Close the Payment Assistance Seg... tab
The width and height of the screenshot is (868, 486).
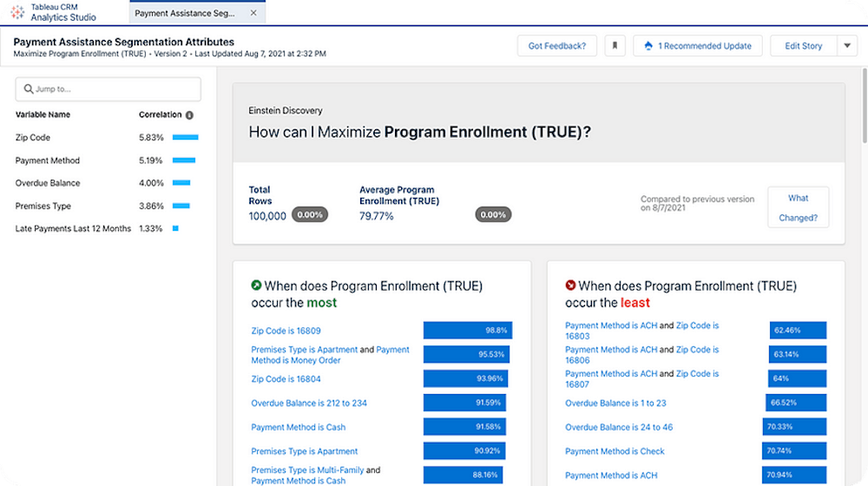click(x=253, y=13)
